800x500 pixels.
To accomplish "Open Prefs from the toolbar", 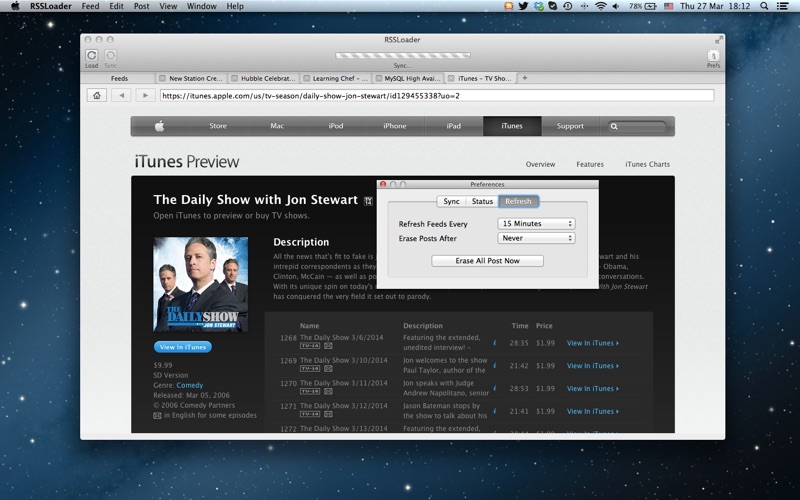I will pyautogui.click(x=713, y=57).
